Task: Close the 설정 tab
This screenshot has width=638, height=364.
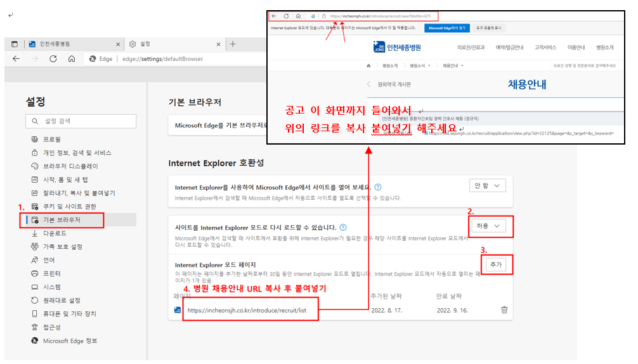Action: coord(218,44)
